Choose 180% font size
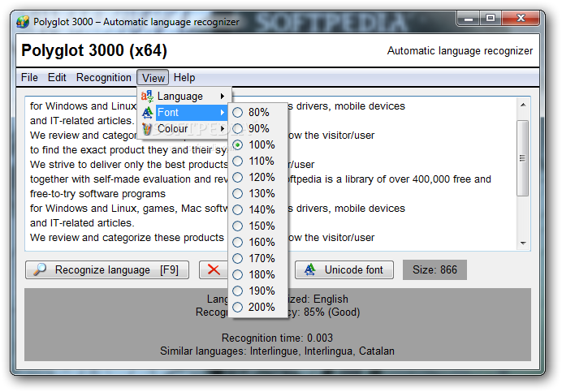This screenshot has height=392, width=562. pos(258,274)
